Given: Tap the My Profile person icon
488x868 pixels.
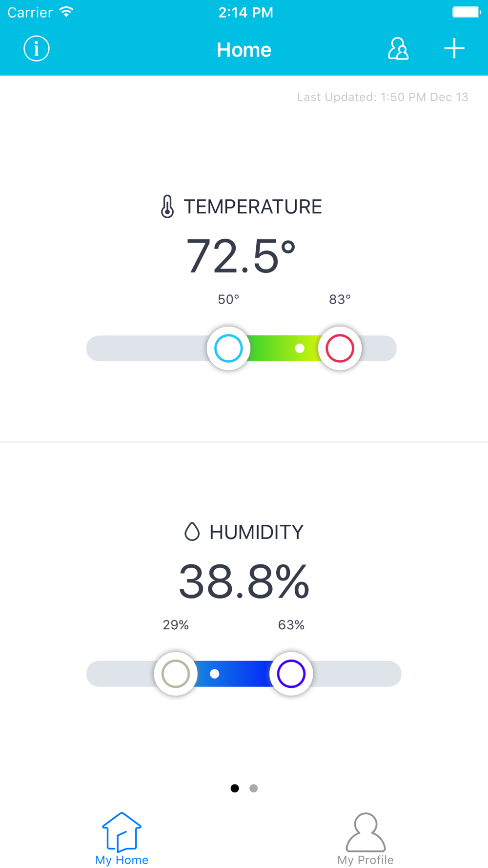Looking at the screenshot, I should coord(366,832).
